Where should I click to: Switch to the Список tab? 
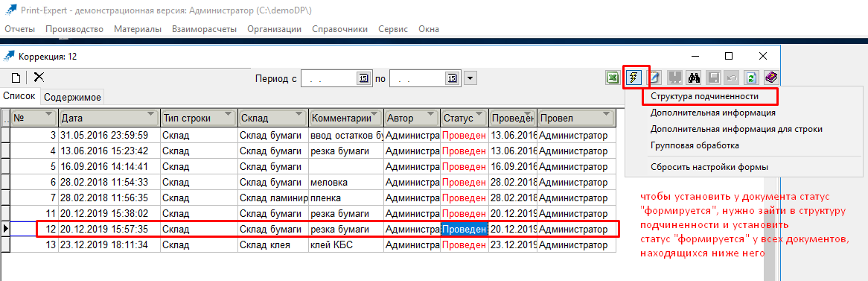[20, 96]
